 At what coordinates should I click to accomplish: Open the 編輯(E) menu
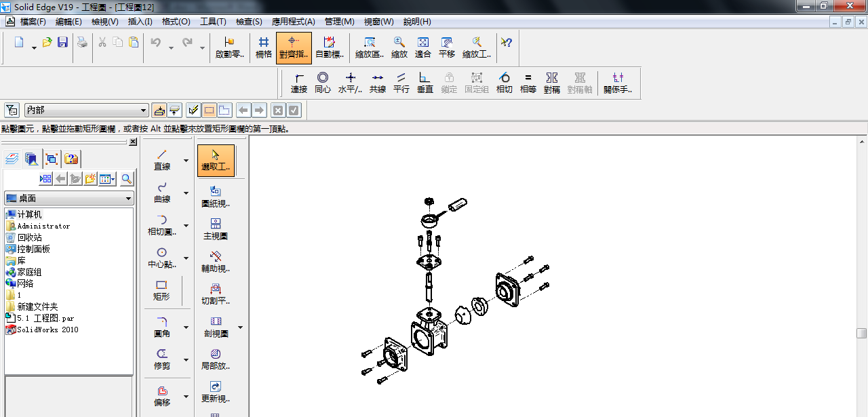click(68, 22)
